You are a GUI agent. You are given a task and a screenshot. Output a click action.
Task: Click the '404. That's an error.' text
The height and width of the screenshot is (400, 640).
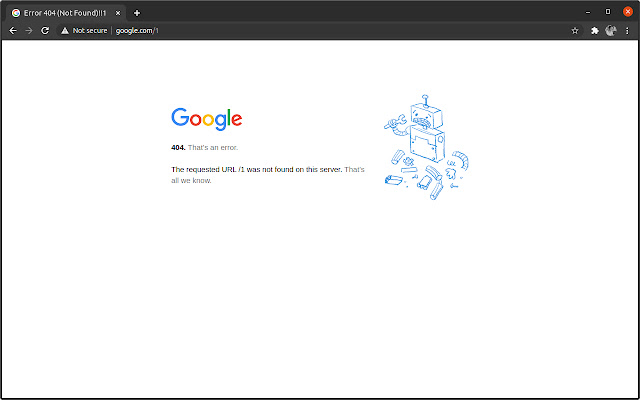click(204, 147)
